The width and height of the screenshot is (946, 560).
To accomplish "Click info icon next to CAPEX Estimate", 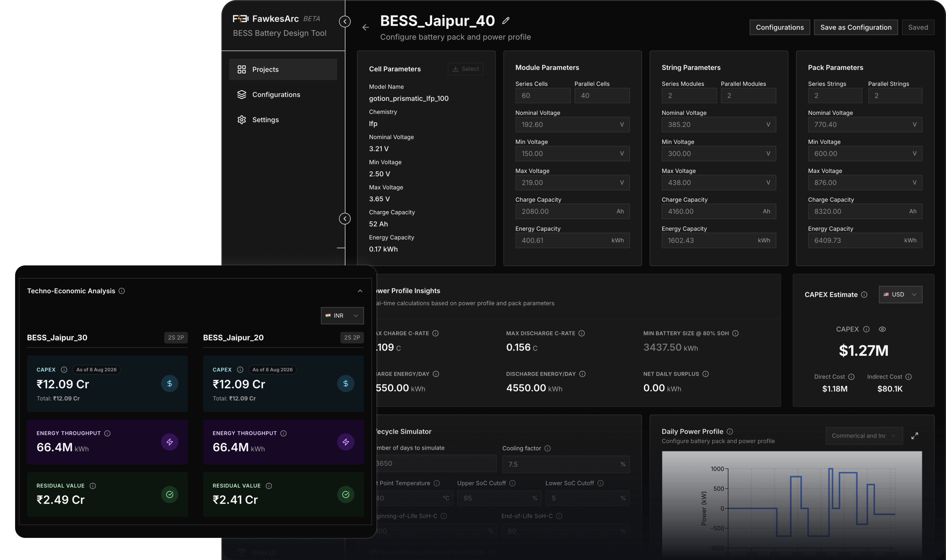I will click(864, 295).
